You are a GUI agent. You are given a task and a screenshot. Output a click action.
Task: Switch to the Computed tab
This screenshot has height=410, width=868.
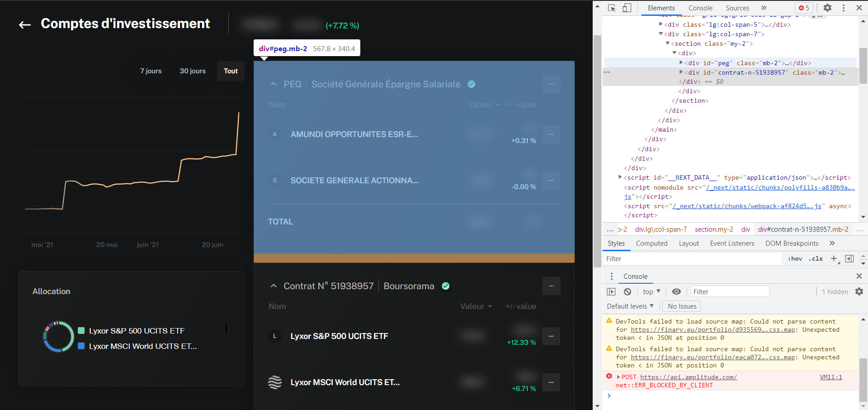[651, 243]
